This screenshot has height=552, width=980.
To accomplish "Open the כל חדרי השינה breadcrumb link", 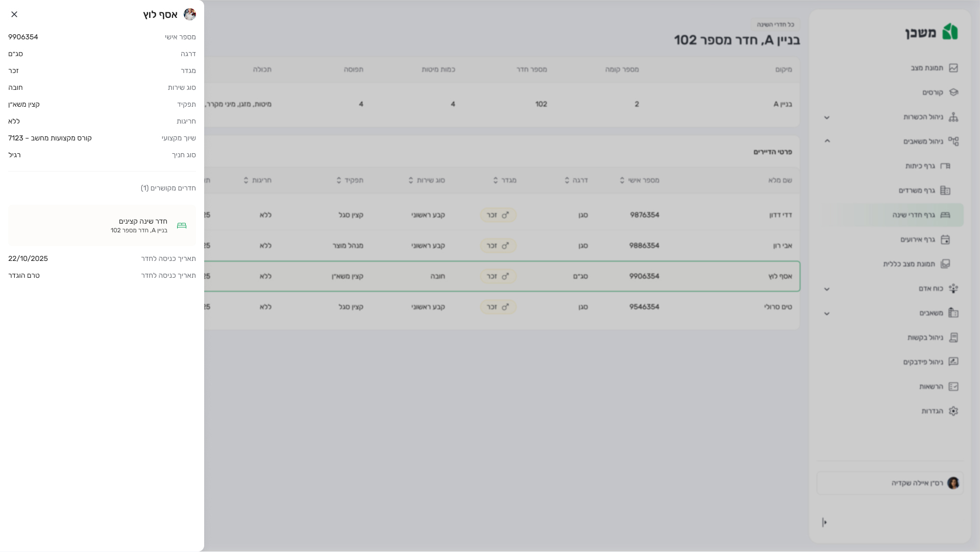I will pyautogui.click(x=775, y=23).
